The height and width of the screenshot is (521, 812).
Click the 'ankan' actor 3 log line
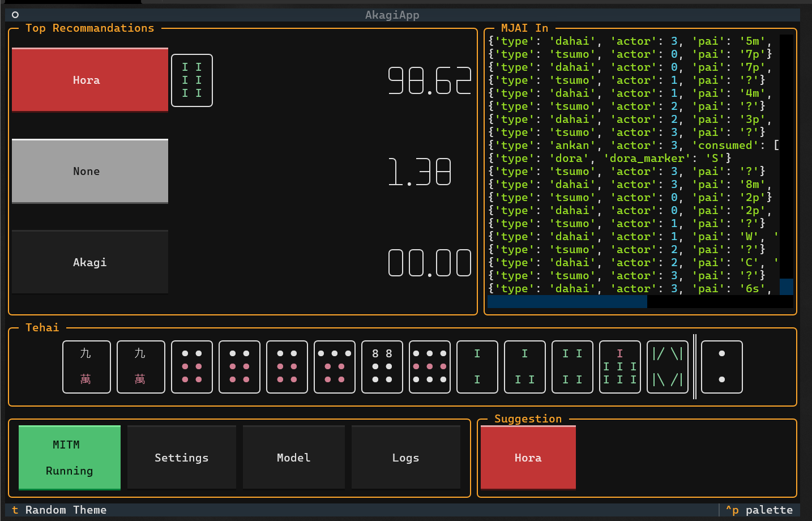coord(634,145)
